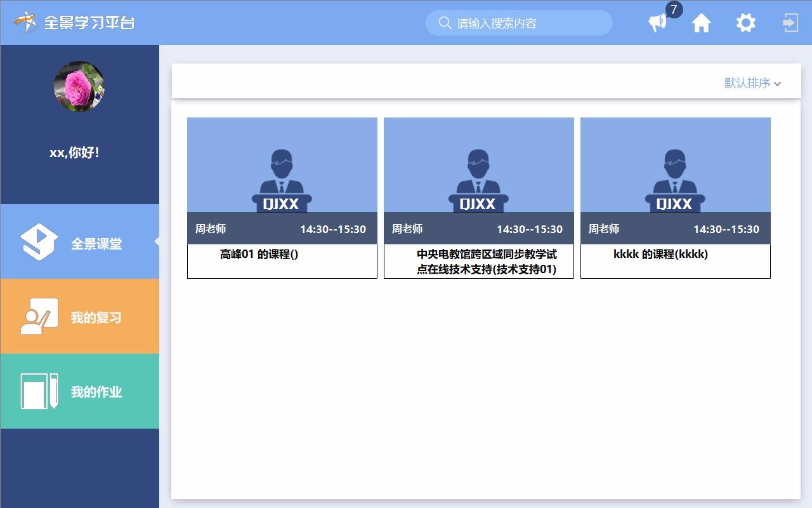The image size is (812, 508).
Task: Expand the sort order chevron arrow
Action: [x=778, y=83]
